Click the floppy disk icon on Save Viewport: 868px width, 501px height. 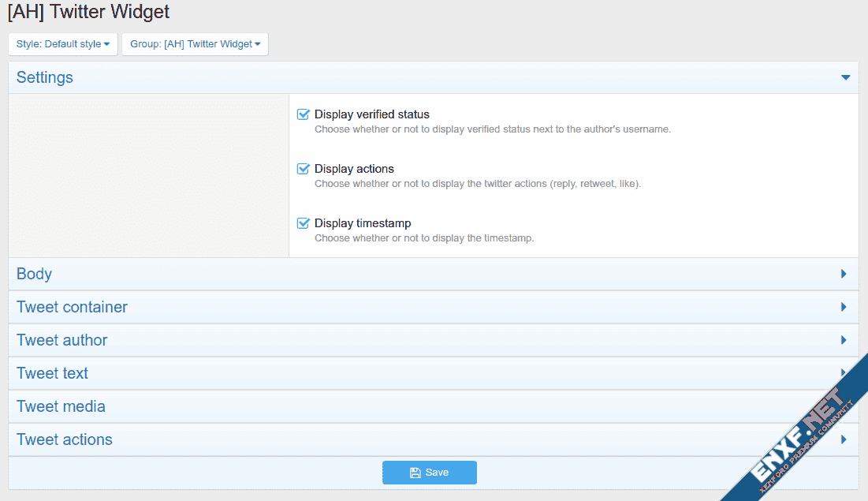tap(415, 473)
